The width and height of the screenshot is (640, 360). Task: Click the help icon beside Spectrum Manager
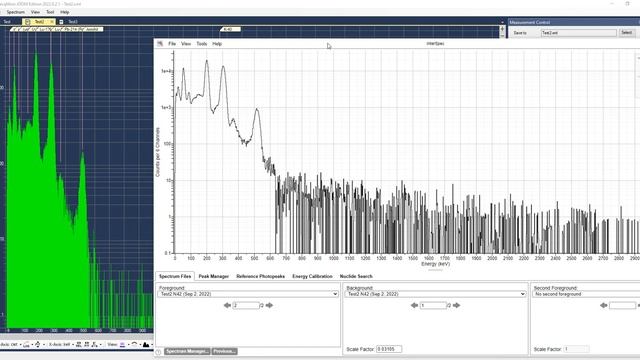click(x=158, y=351)
